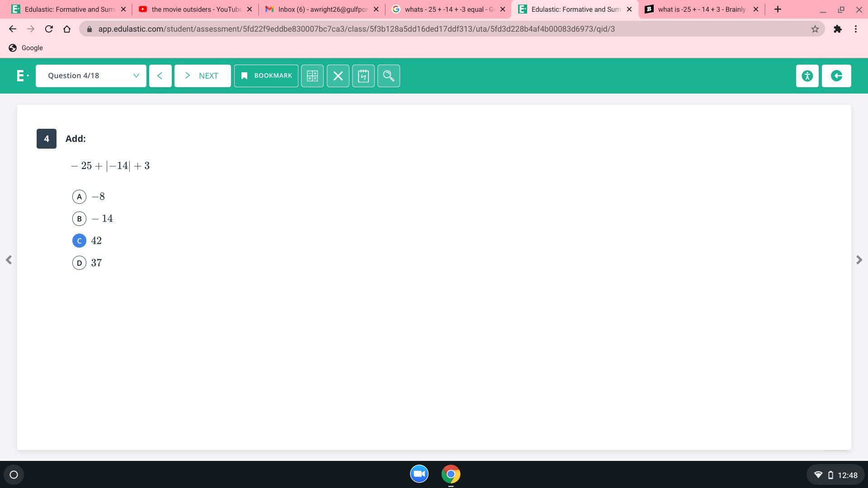Click the NEXT button
The height and width of the screenshot is (488, 868).
pyautogui.click(x=203, y=76)
